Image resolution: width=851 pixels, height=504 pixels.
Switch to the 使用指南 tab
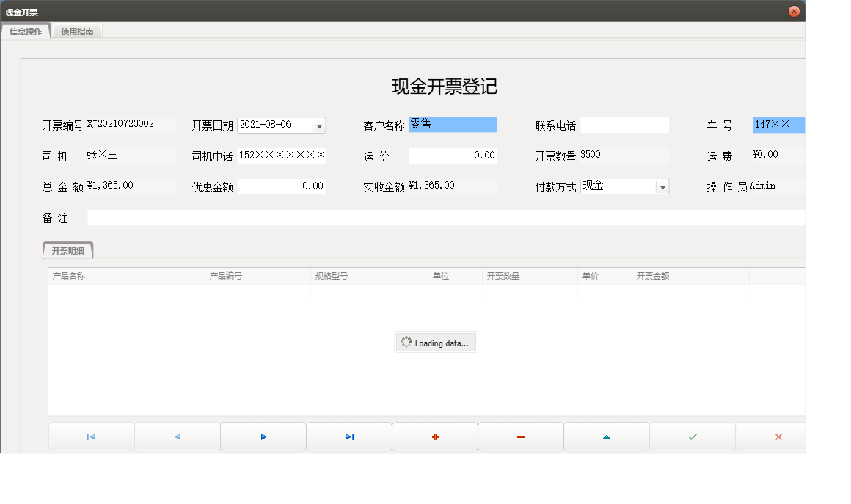point(76,32)
